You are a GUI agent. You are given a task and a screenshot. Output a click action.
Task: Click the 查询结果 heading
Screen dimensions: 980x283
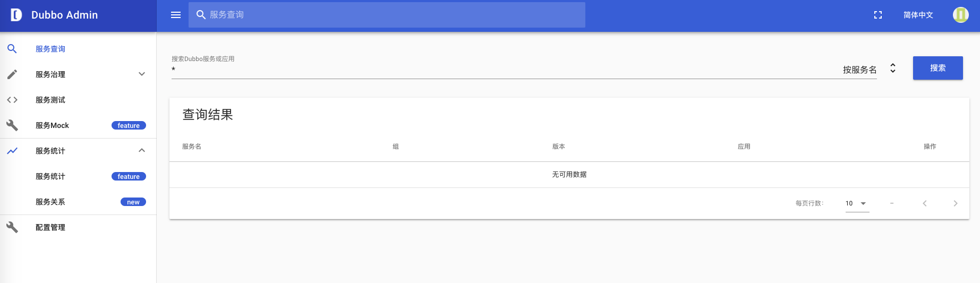[208, 115]
